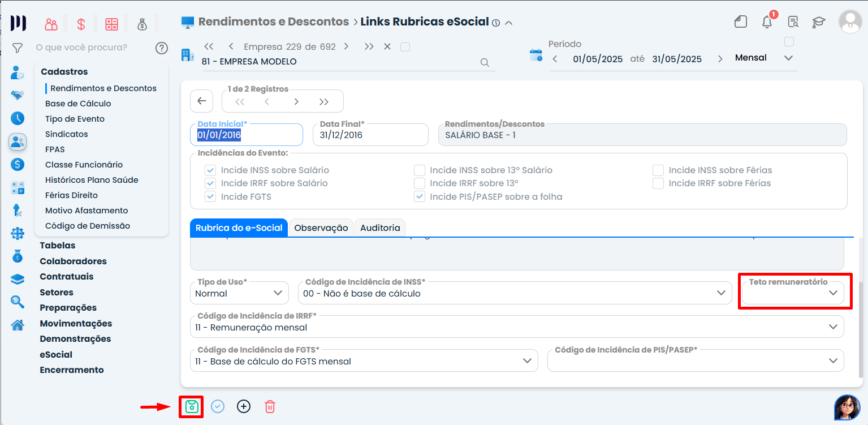Click the blue checkmark confirm icon
This screenshot has height=425, width=868.
tap(218, 406)
